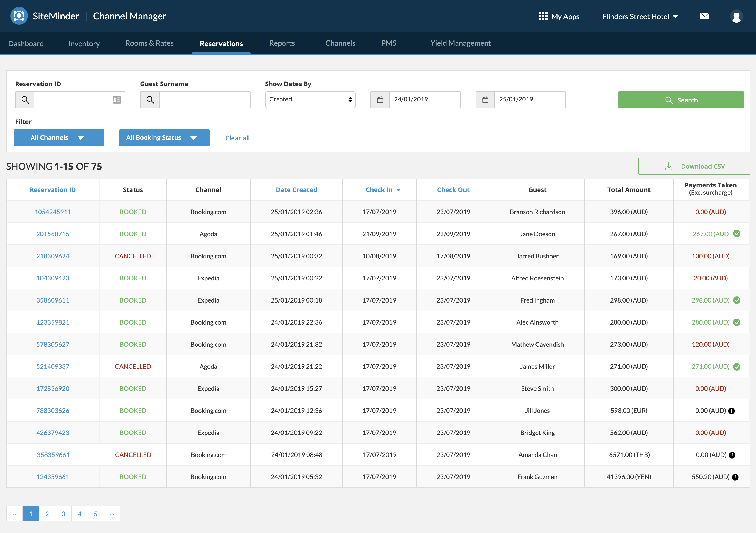Open reservation 123359821
756x533 pixels.
pyautogui.click(x=53, y=322)
